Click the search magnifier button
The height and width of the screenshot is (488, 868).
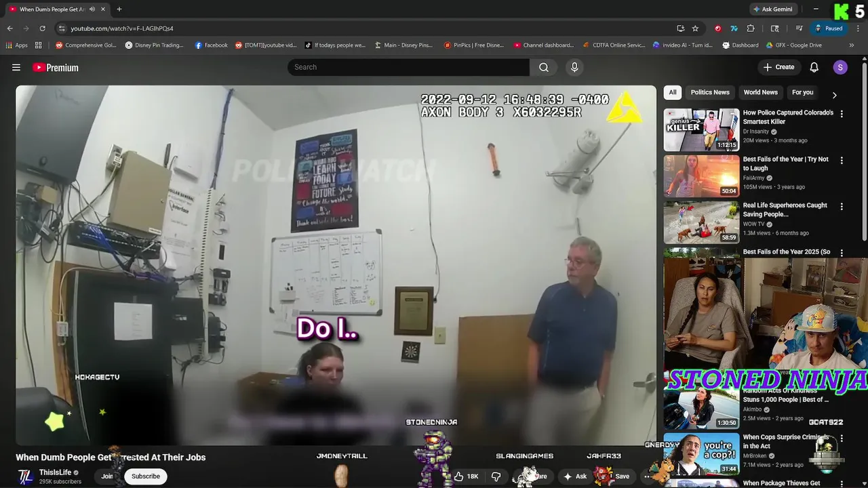(544, 67)
